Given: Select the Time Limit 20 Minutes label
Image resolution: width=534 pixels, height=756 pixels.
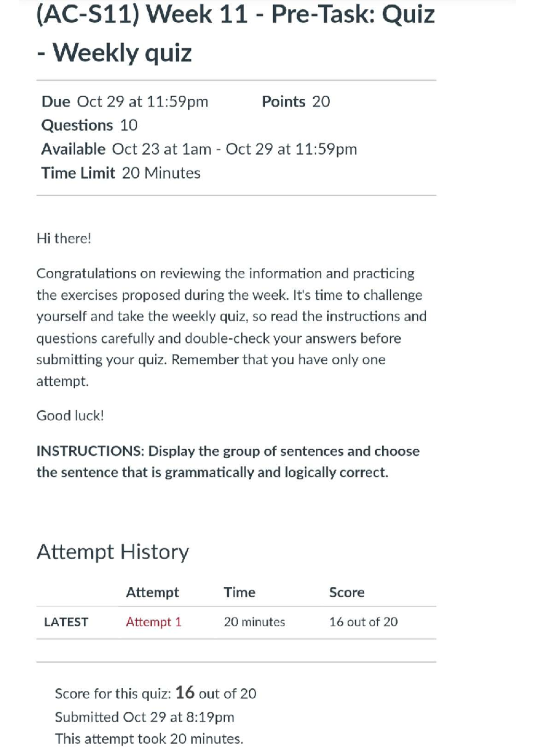Looking at the screenshot, I should tap(121, 173).
